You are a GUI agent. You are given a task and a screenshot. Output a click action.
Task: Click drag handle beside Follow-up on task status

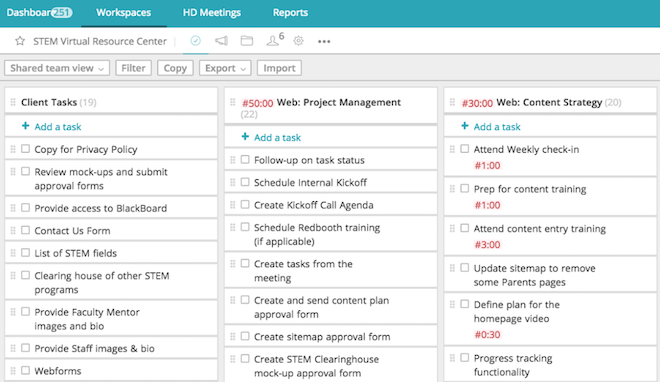point(233,160)
